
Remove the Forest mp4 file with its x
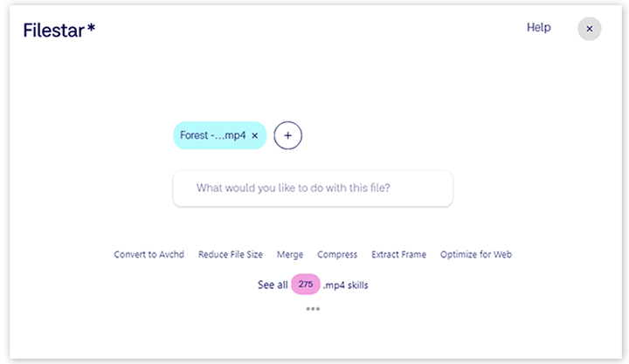coord(255,136)
